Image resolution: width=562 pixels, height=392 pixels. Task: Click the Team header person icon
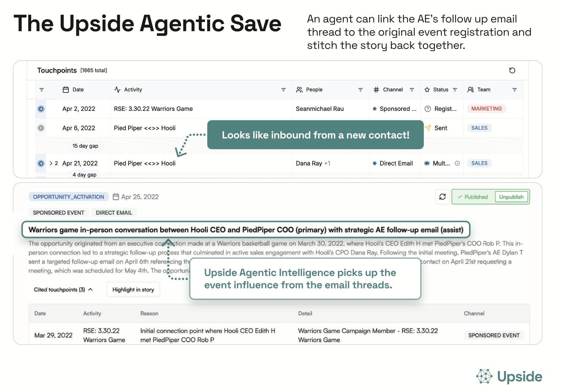[x=471, y=90]
